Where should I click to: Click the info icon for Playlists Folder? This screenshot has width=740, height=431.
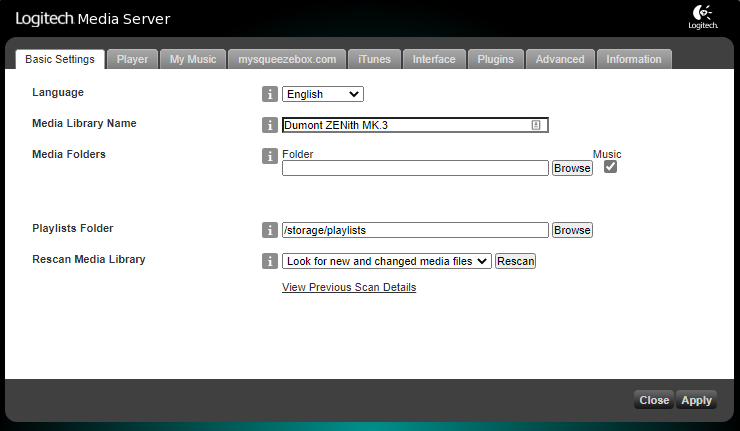269,230
